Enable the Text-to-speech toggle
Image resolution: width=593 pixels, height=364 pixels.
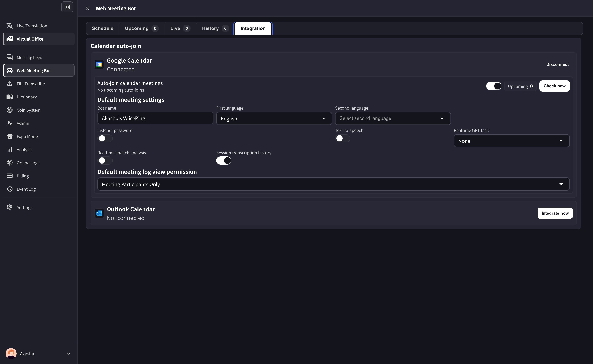pos(342,138)
